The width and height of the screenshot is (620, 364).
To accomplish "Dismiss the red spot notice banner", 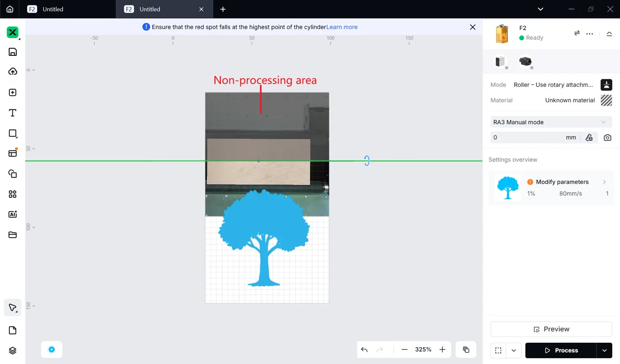I will click(x=473, y=27).
